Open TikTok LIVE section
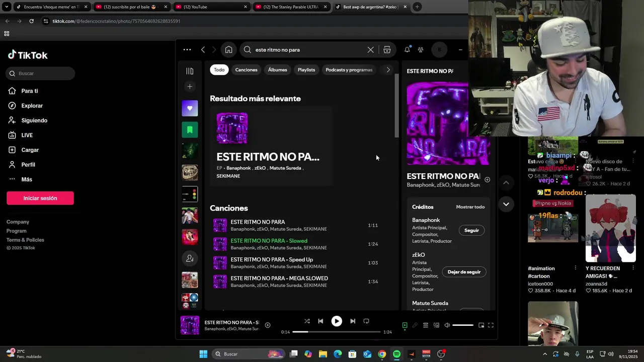The width and height of the screenshot is (644, 362). (x=27, y=135)
